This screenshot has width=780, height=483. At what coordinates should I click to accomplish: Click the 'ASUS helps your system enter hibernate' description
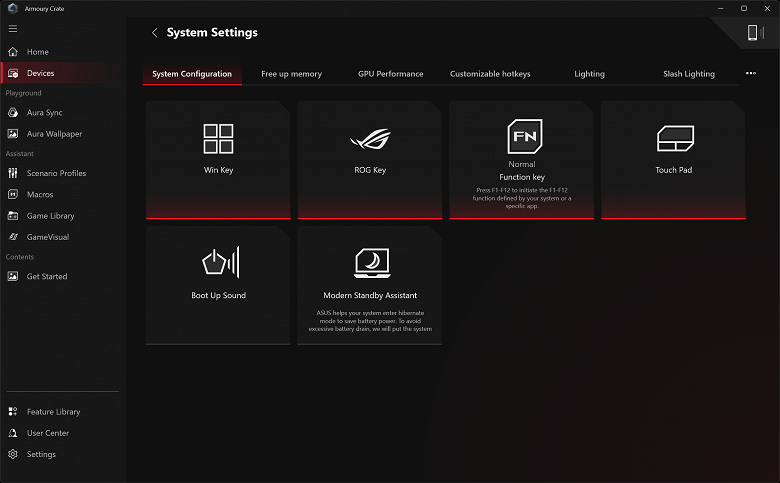coord(370,321)
